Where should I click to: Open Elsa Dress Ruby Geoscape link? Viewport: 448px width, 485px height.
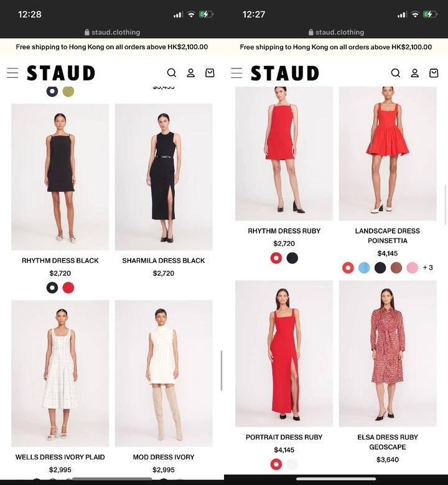388,442
